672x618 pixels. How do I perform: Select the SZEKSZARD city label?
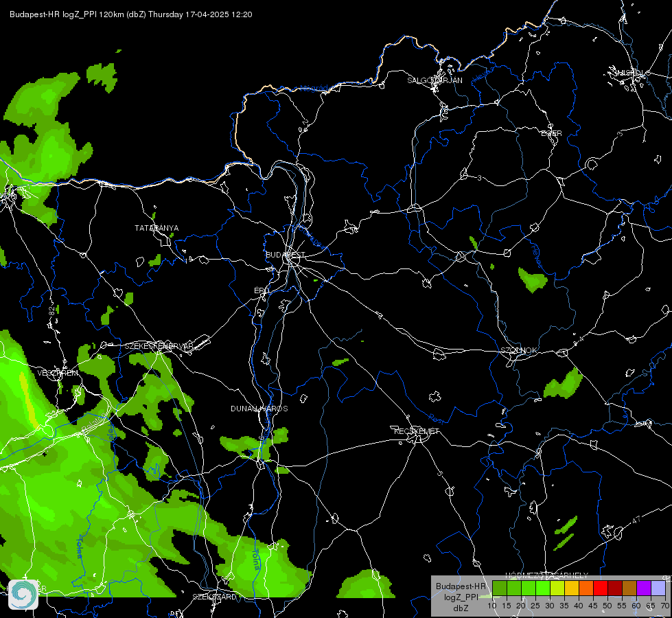(x=214, y=597)
